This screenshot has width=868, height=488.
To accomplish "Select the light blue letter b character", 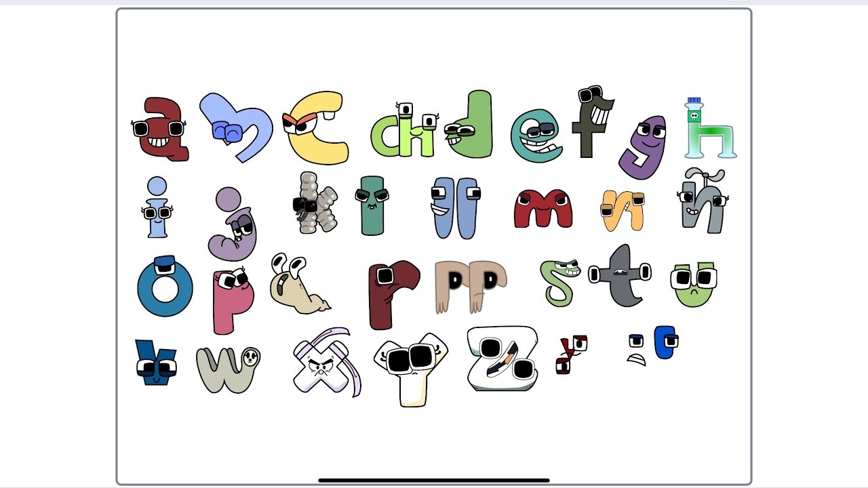I will coord(235,127).
